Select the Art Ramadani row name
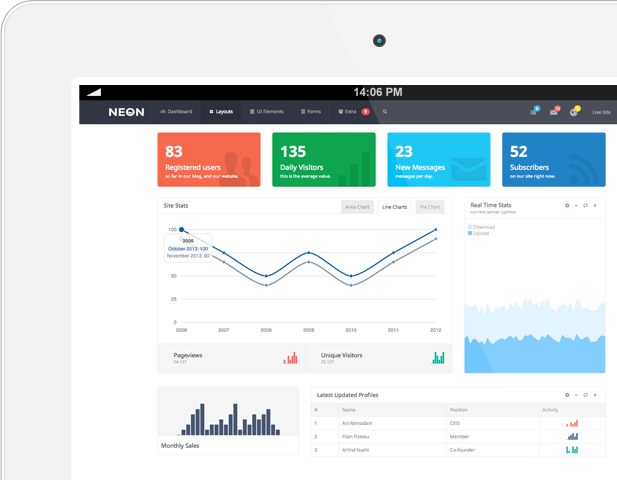 [357, 423]
